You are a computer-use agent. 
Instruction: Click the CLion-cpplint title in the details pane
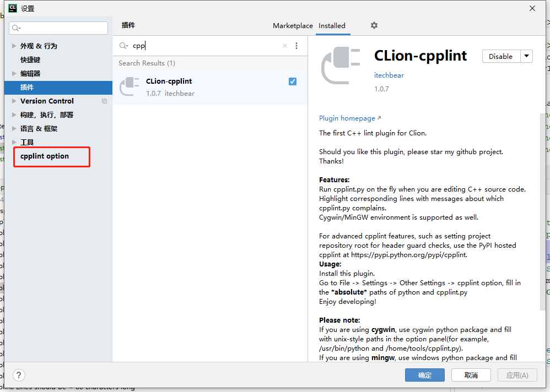420,56
